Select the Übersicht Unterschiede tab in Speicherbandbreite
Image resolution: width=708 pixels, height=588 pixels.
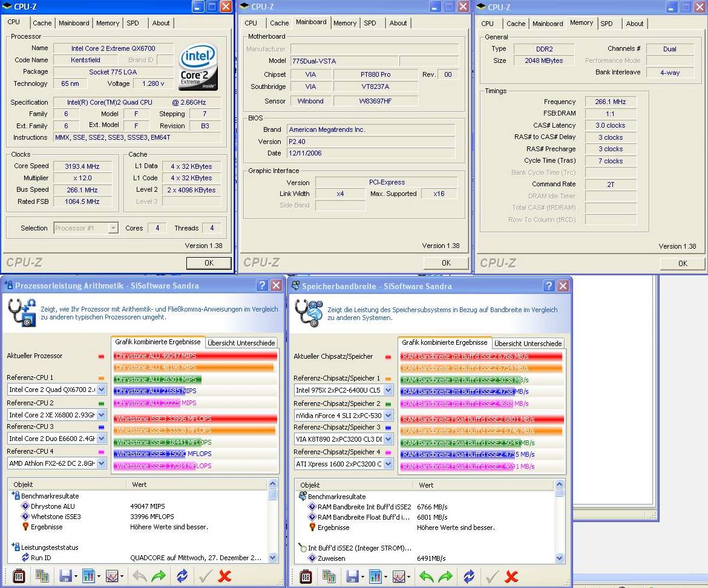[x=528, y=344]
